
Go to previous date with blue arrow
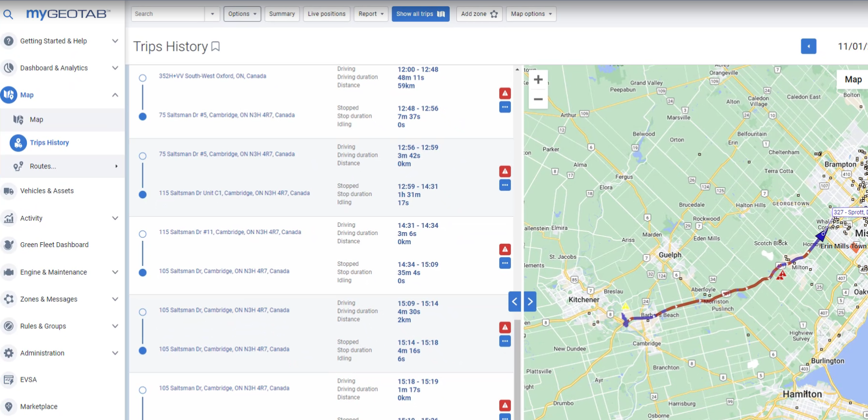(x=808, y=46)
